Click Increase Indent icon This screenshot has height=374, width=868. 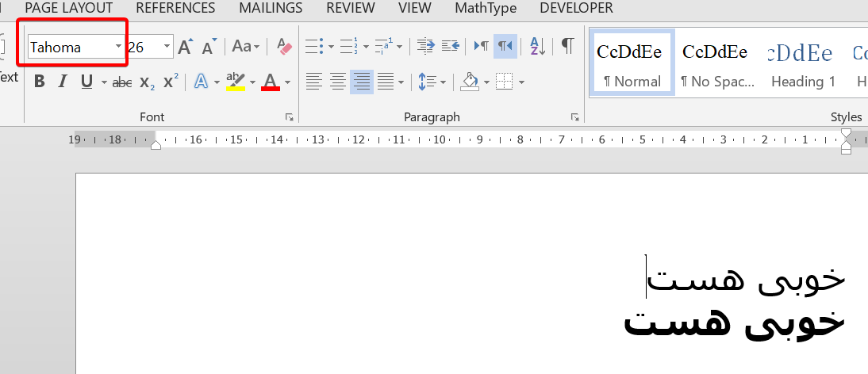(x=450, y=46)
